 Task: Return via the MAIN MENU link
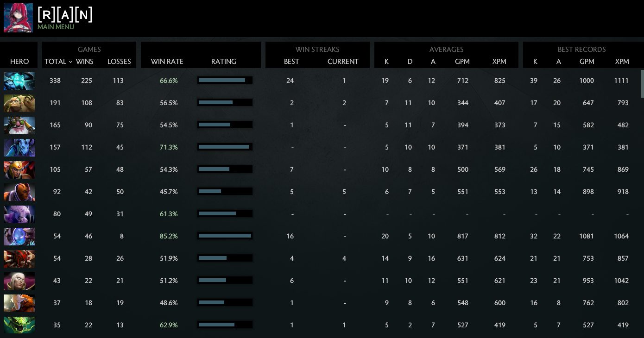tap(56, 27)
